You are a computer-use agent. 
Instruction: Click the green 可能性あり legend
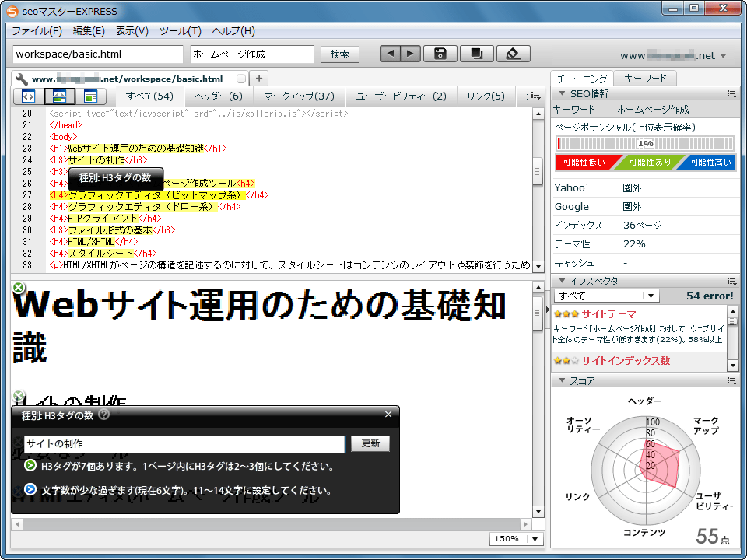650,163
